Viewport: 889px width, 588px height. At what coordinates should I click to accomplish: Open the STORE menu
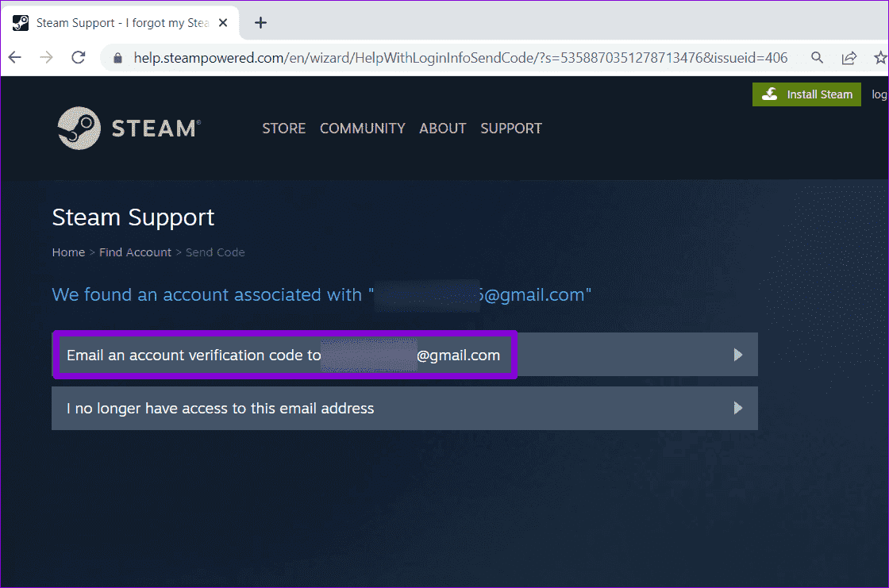[283, 129]
